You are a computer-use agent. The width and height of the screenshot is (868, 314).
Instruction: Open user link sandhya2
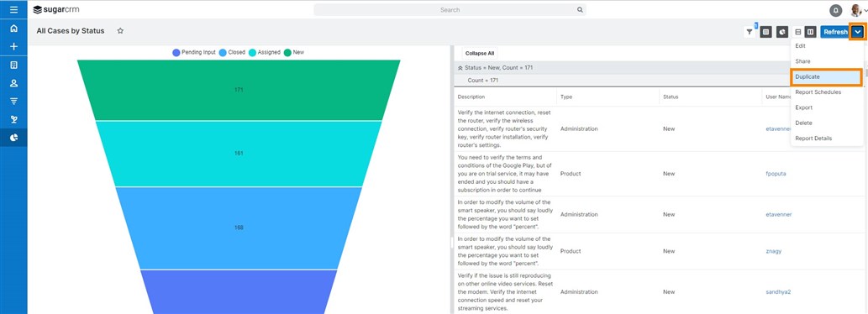pyautogui.click(x=778, y=292)
